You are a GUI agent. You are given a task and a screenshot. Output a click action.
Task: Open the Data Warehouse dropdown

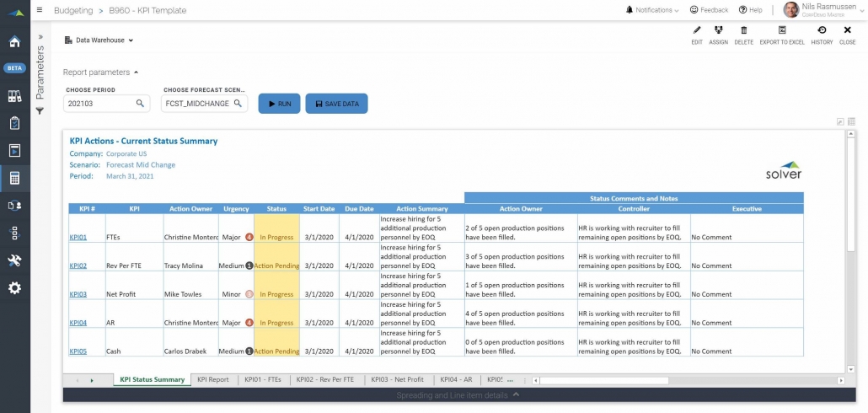[x=99, y=40]
